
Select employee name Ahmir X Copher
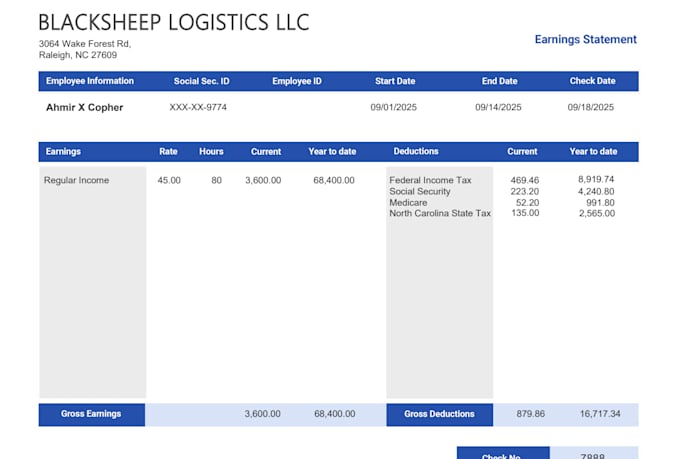click(x=85, y=107)
